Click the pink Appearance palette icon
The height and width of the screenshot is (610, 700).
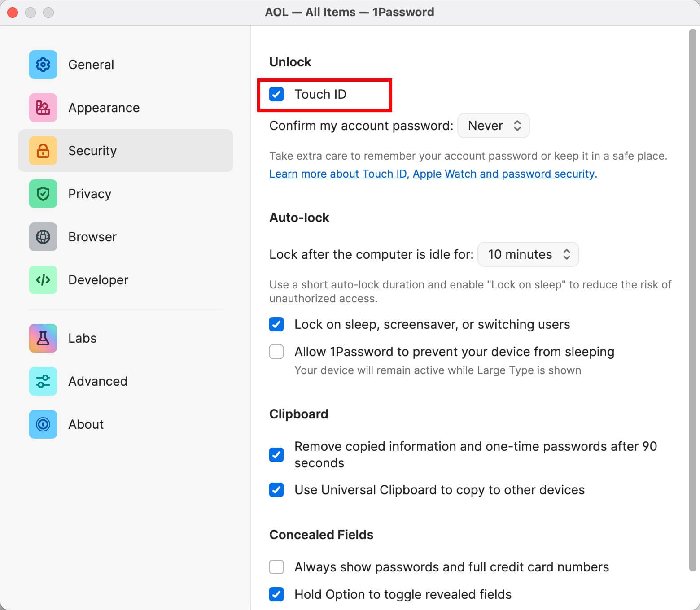(43, 108)
